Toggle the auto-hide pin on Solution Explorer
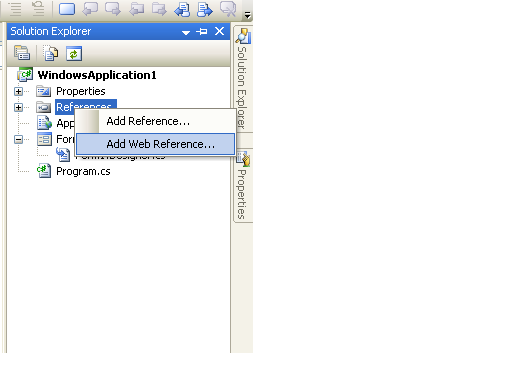Screen dimensions: 512x384 202,31
